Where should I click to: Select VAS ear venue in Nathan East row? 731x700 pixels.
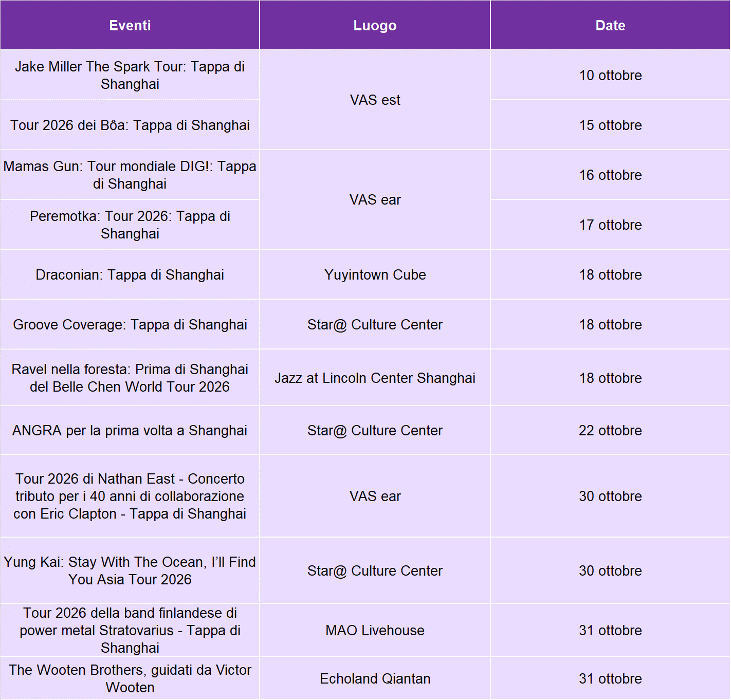[375, 496]
